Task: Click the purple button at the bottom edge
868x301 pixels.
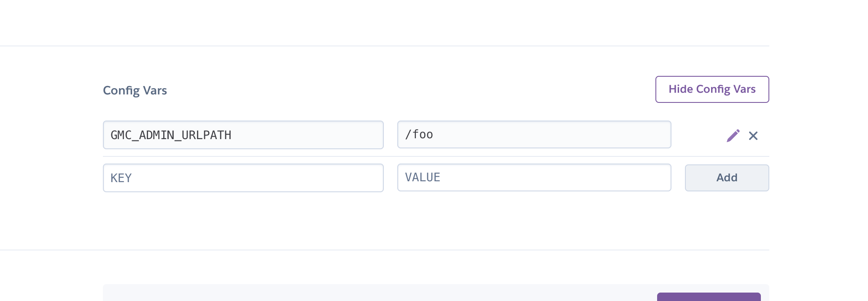Action: tap(709, 297)
